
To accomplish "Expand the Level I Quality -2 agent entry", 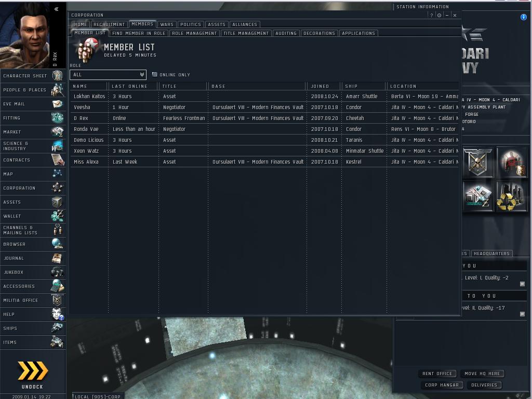I will tap(523, 284).
